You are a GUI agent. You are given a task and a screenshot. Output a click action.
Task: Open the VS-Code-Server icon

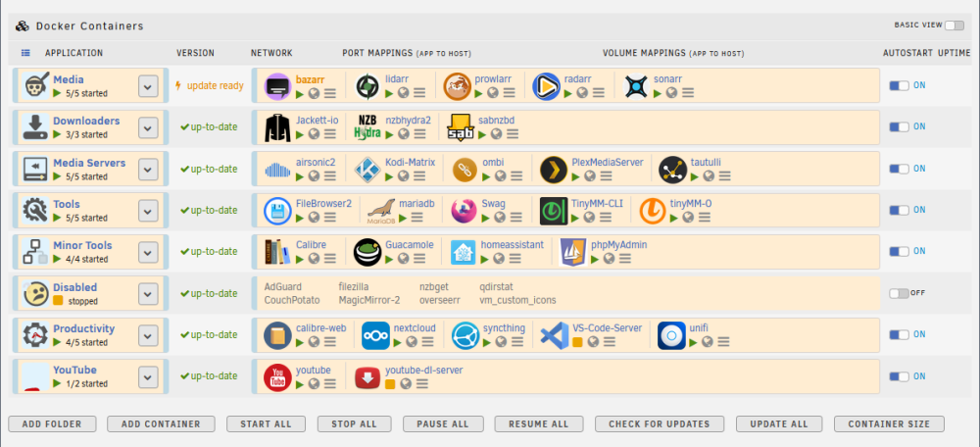coord(555,335)
